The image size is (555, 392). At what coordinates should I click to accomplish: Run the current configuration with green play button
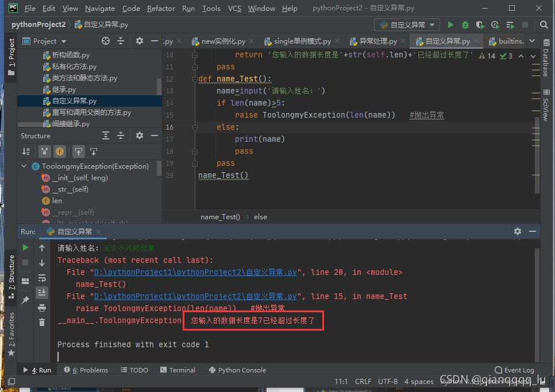(x=450, y=25)
